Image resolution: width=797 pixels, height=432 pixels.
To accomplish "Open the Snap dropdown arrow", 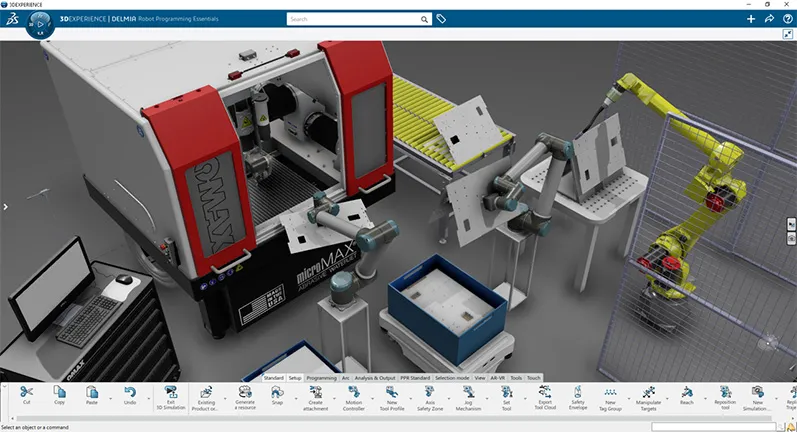I will click(296, 398).
